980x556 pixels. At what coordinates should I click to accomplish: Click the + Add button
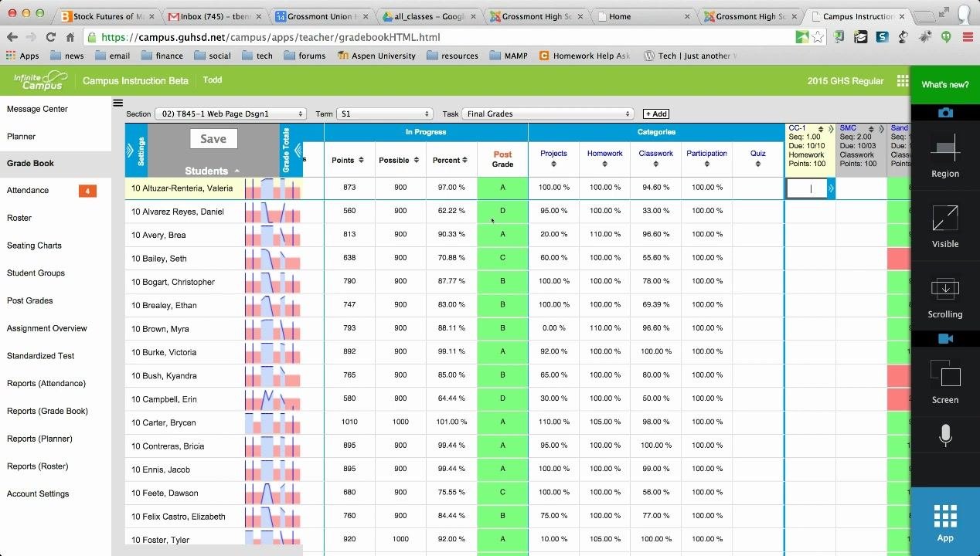coord(656,114)
